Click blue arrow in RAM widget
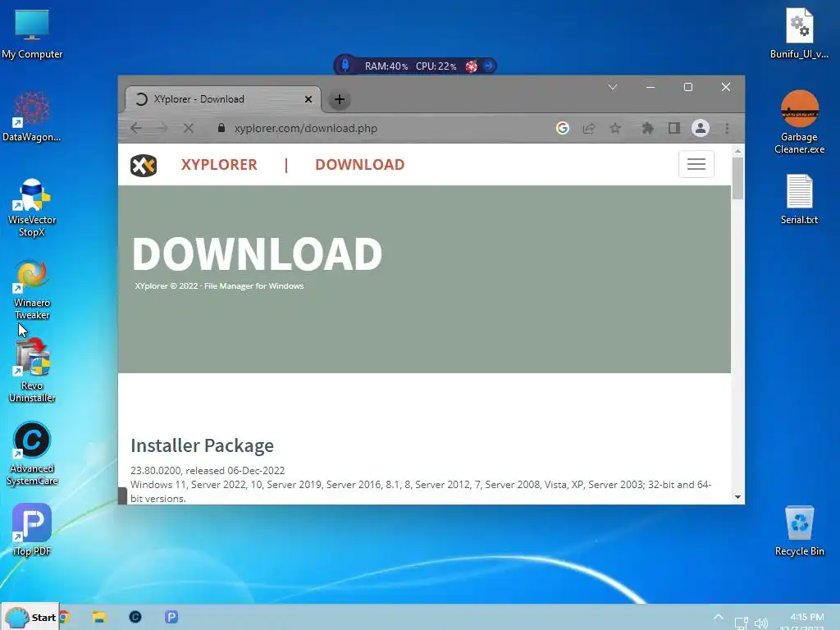This screenshot has height=630, width=840. [489, 66]
